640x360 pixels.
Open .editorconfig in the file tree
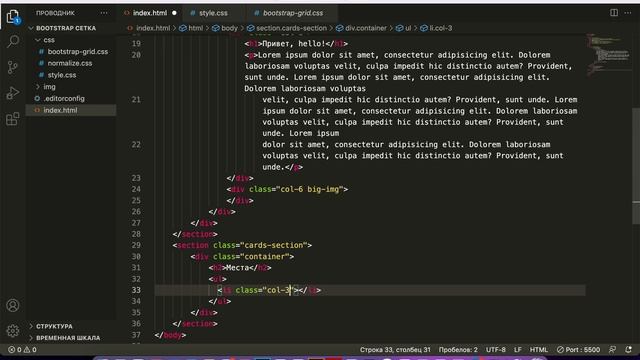64,98
